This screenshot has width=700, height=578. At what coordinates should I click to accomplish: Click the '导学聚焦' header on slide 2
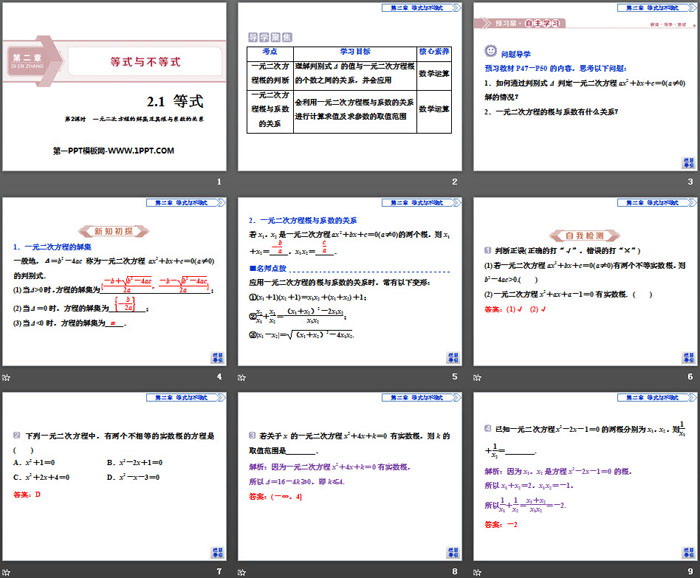[269, 39]
